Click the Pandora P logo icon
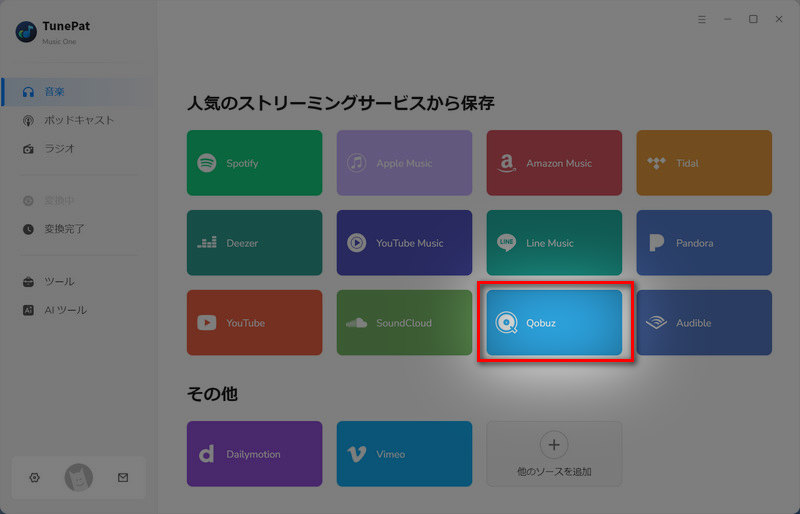Viewport: 800px width, 514px height. coord(656,243)
